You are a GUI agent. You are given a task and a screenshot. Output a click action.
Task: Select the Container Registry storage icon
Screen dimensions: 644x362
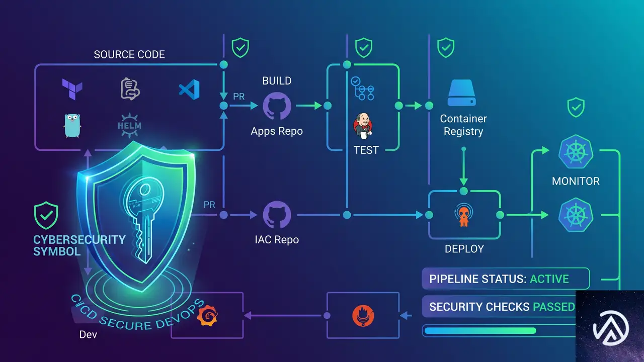point(462,95)
